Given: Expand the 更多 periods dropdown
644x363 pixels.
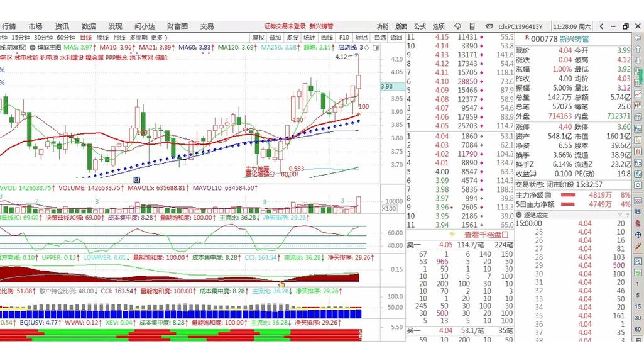Looking at the screenshot, I should coord(157,36).
